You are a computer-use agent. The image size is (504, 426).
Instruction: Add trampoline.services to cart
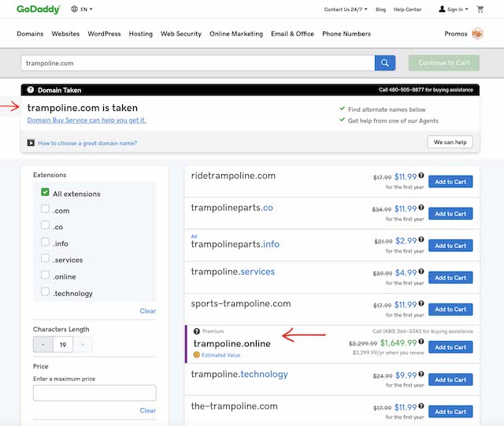point(450,278)
